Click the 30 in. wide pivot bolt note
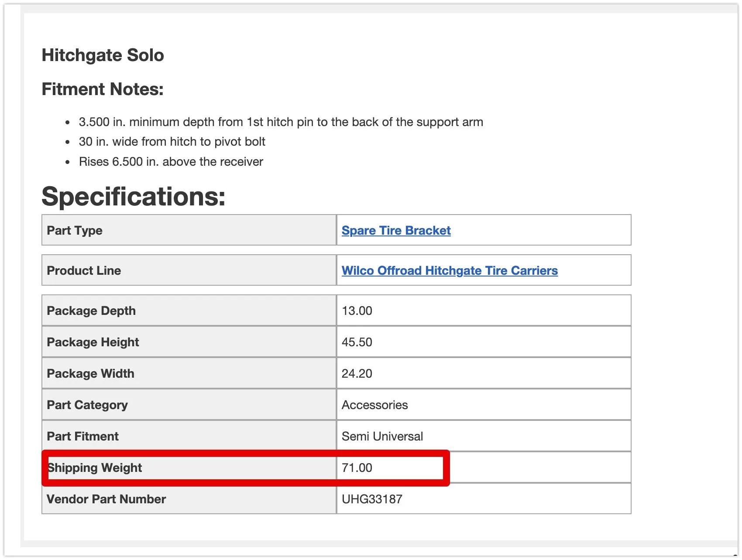The image size is (742, 560). click(172, 142)
